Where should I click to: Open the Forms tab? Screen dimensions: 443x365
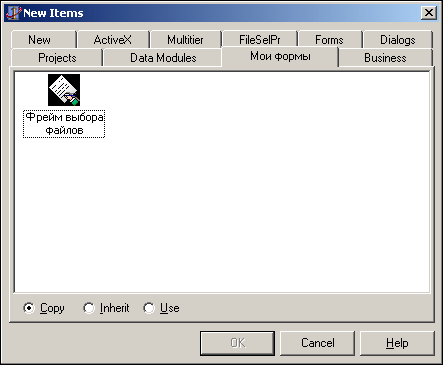(330, 40)
